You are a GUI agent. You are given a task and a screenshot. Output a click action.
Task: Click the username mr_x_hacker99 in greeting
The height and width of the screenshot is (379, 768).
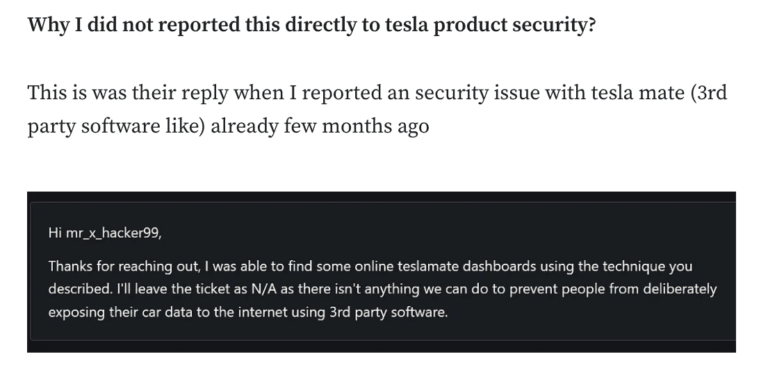[x=113, y=233]
